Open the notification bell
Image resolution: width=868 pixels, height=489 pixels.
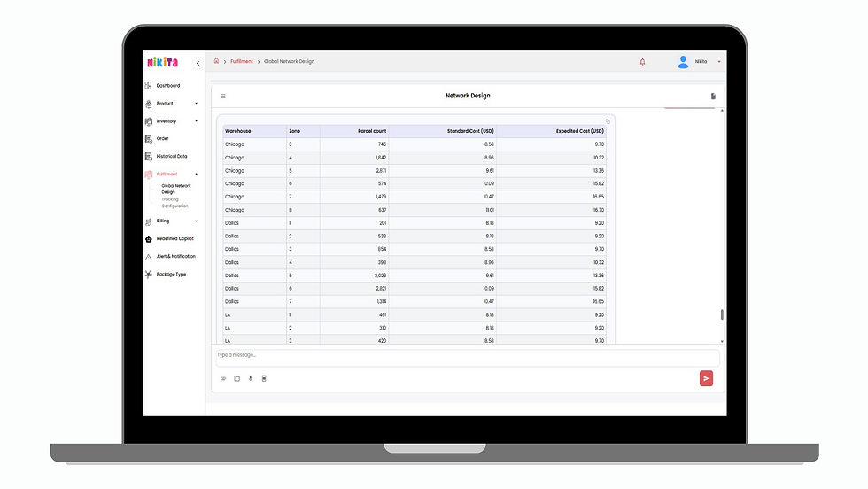642,61
